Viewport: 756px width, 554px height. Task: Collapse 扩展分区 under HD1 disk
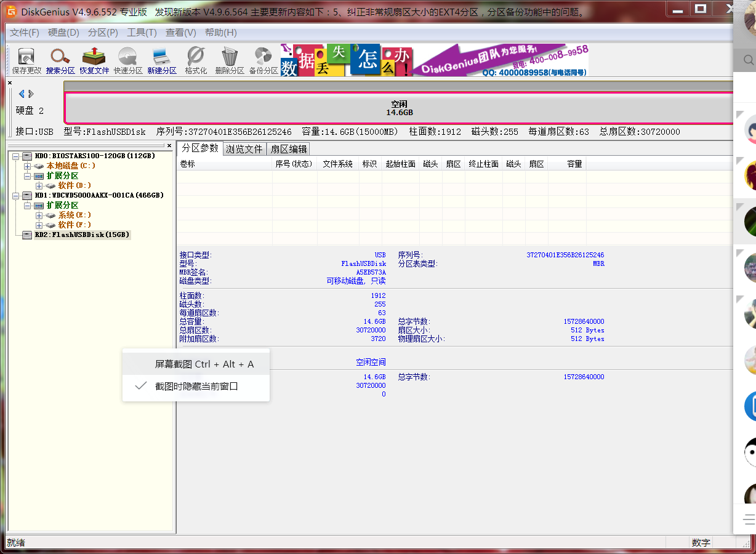[x=26, y=205]
